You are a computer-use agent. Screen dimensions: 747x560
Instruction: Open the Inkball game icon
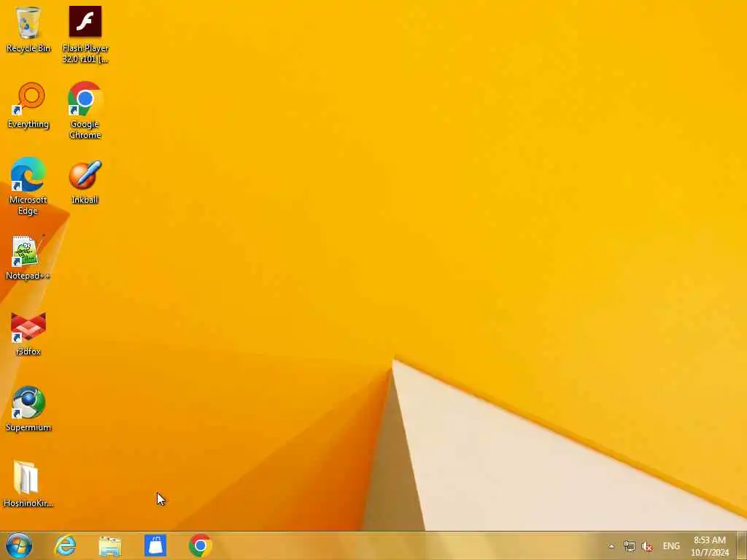pos(85,182)
